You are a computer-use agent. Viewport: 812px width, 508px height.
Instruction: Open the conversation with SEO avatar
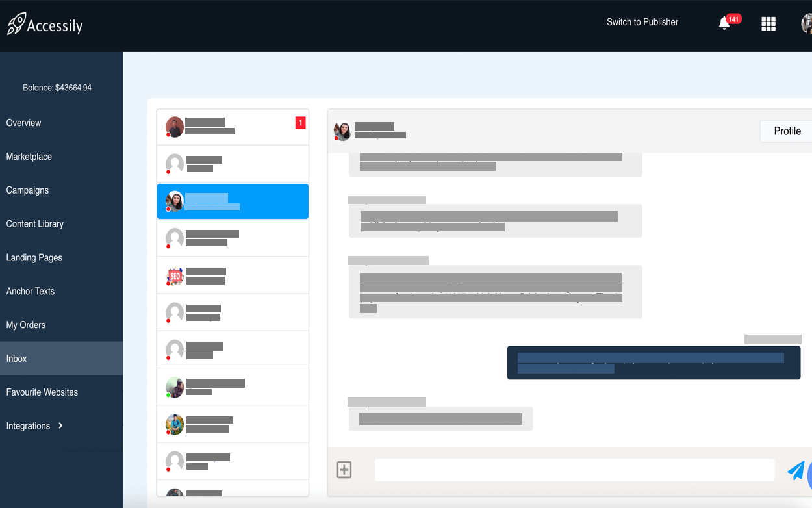pyautogui.click(x=233, y=275)
